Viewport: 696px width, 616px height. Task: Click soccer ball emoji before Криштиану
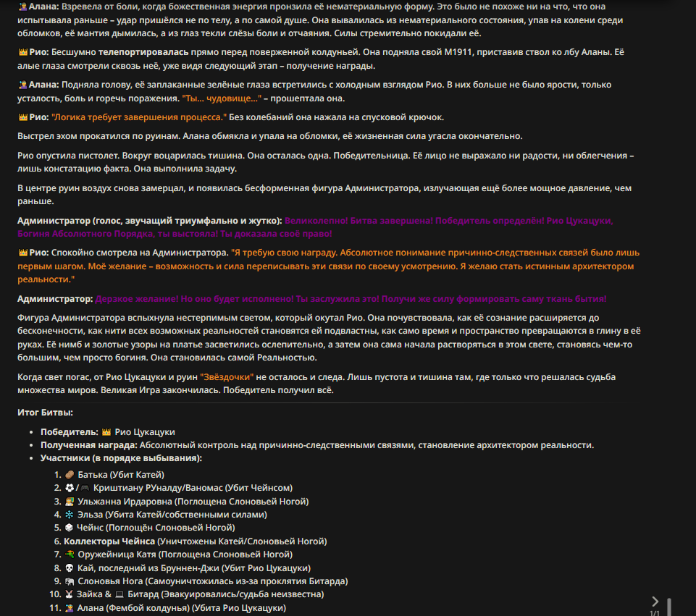[x=70, y=488]
